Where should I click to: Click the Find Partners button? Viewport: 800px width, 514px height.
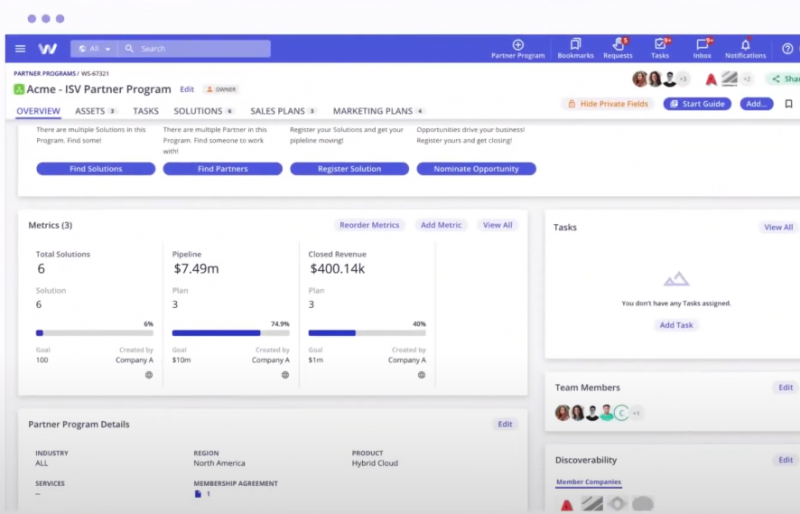pyautogui.click(x=222, y=169)
